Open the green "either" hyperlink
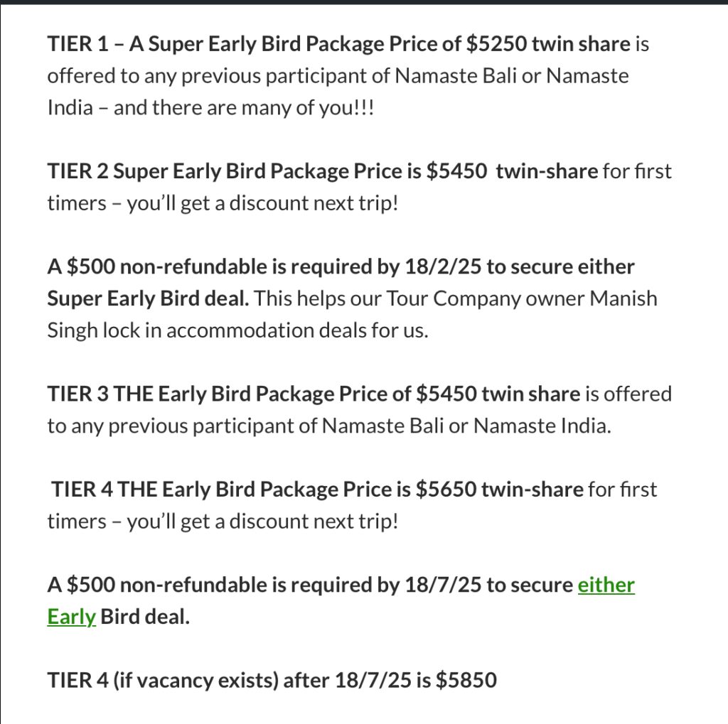 pyautogui.click(x=606, y=585)
